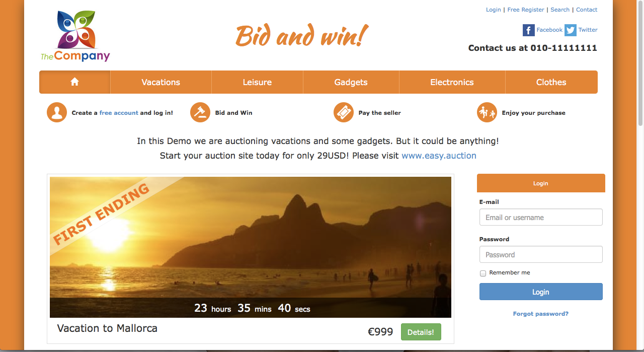
Task: Open the Free Register link
Action: (526, 10)
